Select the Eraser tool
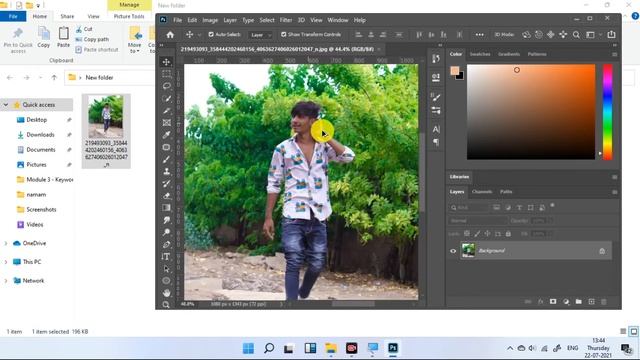The height and width of the screenshot is (360, 640). pyautogui.click(x=167, y=196)
